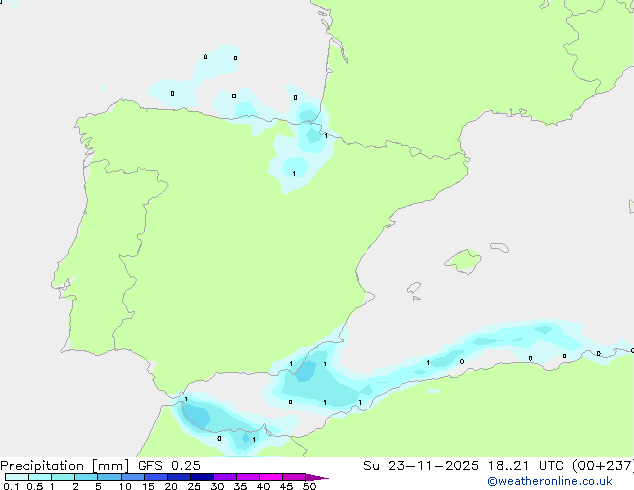Select the '0.1' legend scale label
The image size is (634, 490).
click(11, 486)
